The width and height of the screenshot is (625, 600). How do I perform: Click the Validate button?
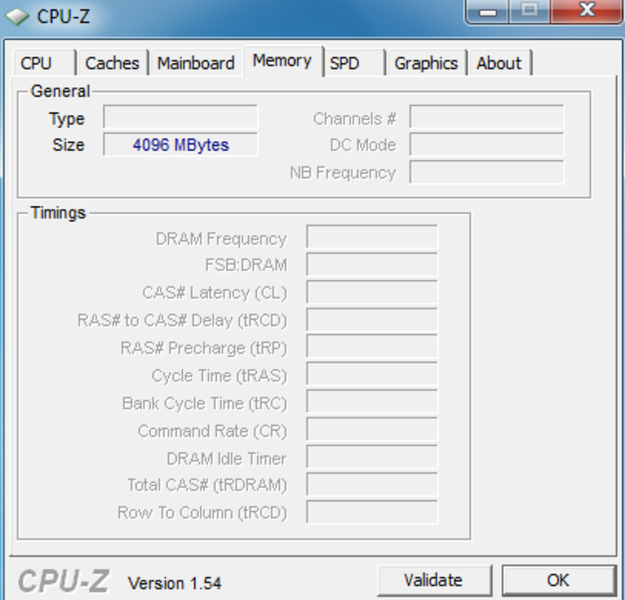pos(434,580)
